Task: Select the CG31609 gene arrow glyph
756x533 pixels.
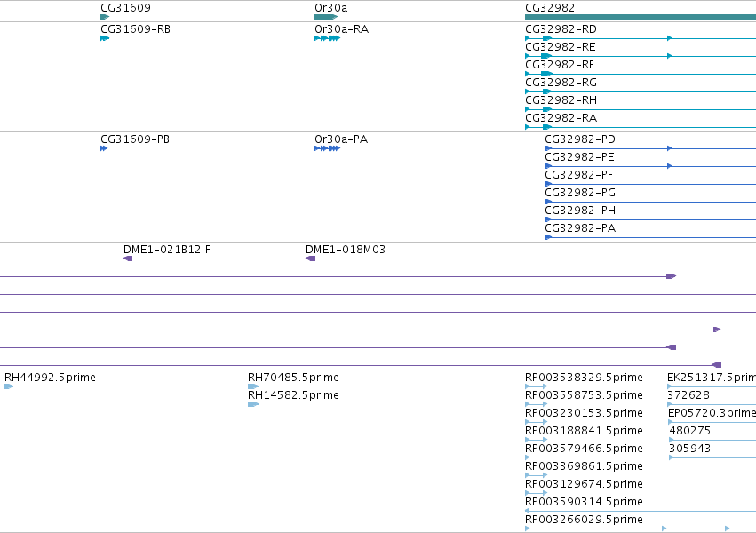Action: tap(105, 17)
